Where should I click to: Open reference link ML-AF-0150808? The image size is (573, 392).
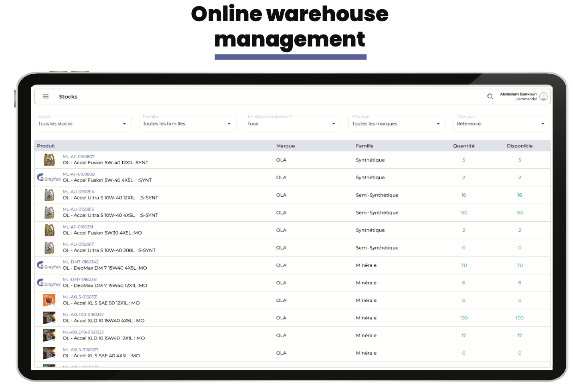[x=79, y=174]
